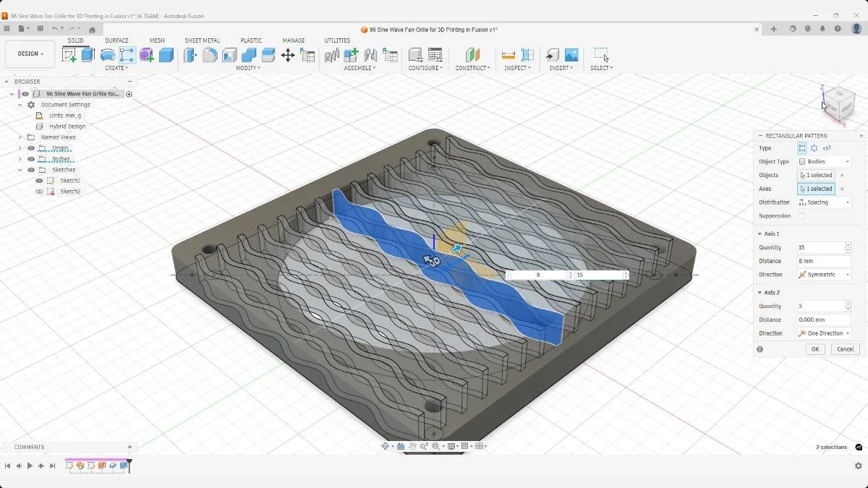
Task: Collapse the Document Settings node
Action: coord(20,105)
